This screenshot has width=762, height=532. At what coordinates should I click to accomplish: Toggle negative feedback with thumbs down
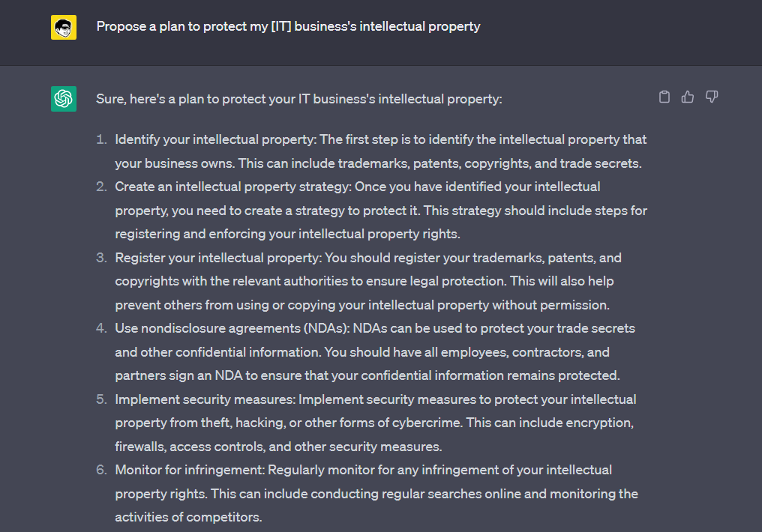[x=711, y=97]
